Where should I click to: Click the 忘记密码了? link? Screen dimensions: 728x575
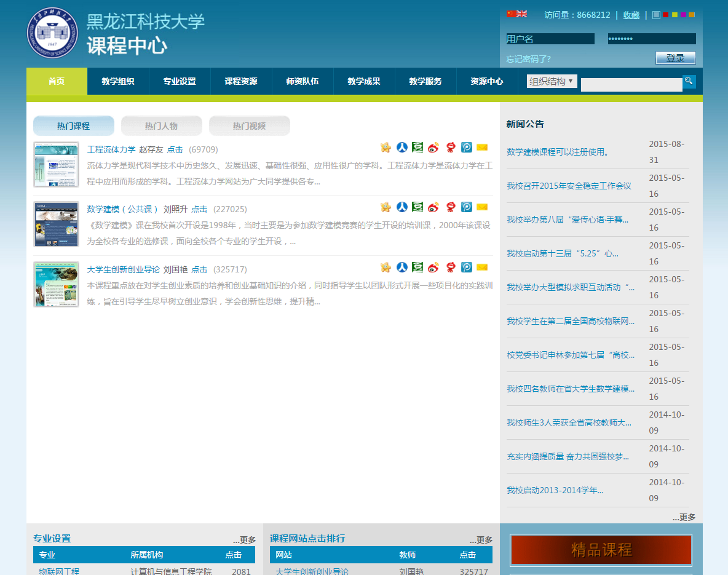point(528,59)
